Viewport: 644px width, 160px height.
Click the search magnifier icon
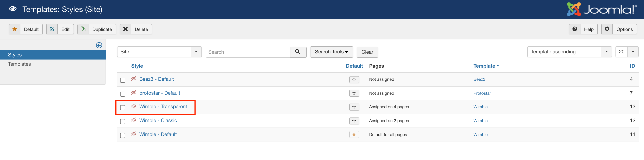[298, 52]
